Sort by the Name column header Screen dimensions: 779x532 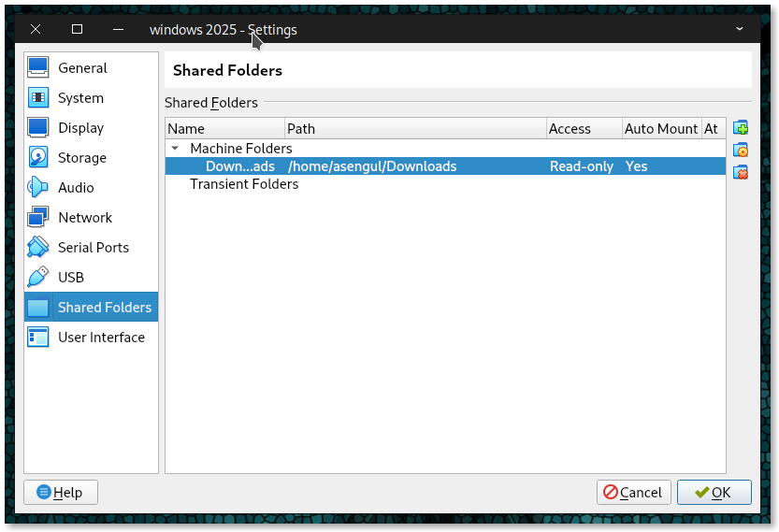[225, 129]
